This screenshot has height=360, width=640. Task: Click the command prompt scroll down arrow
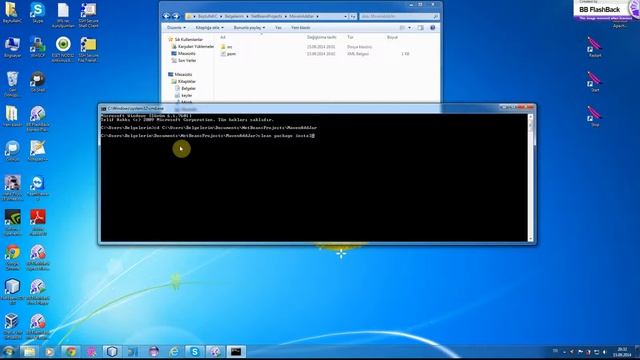click(531, 239)
